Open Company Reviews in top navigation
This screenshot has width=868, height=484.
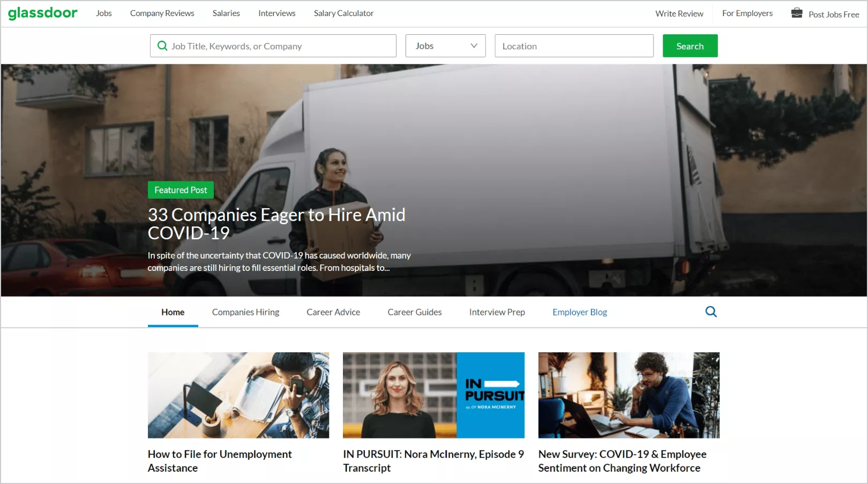coord(162,13)
